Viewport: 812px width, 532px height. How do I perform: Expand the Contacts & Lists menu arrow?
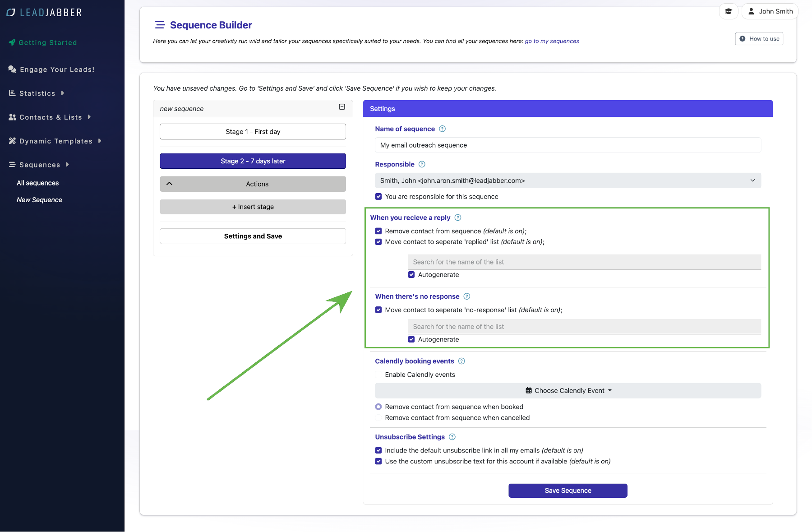(89, 117)
